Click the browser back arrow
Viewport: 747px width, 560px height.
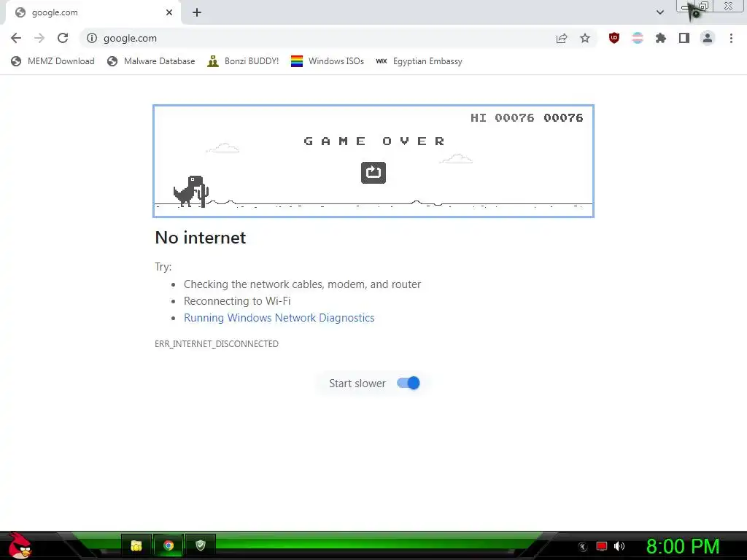(x=16, y=38)
